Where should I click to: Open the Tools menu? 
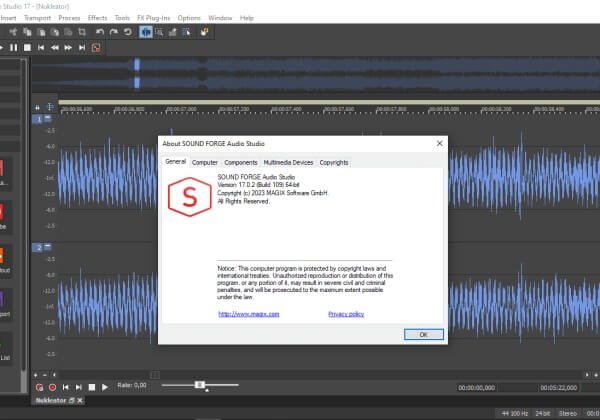(122, 18)
